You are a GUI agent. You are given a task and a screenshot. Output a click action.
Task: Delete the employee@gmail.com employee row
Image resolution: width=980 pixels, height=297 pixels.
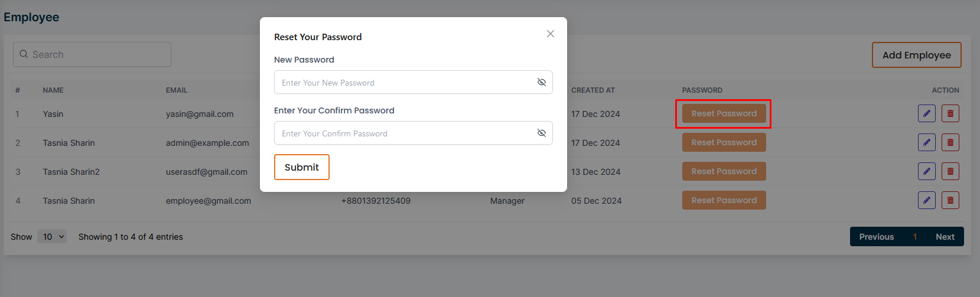(950, 200)
